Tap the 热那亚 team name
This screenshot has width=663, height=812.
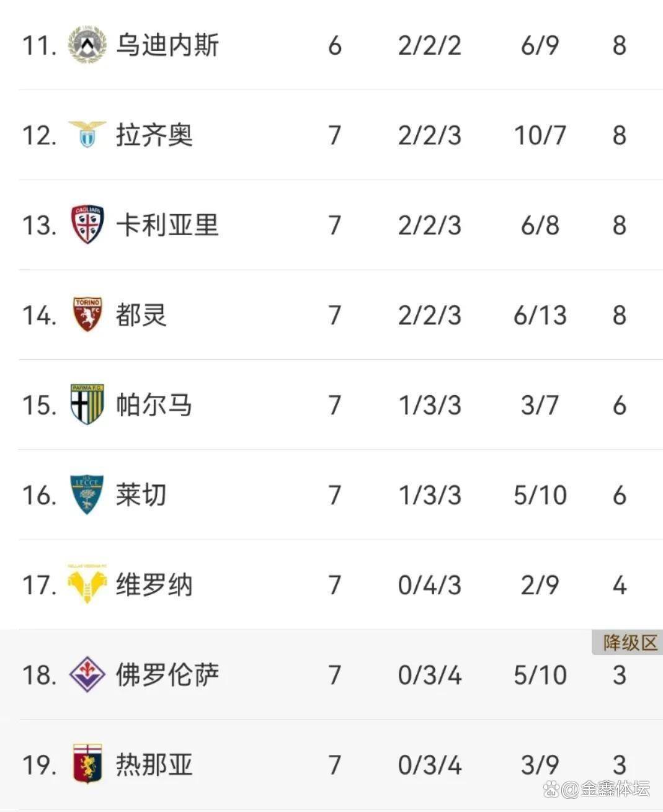point(154,765)
